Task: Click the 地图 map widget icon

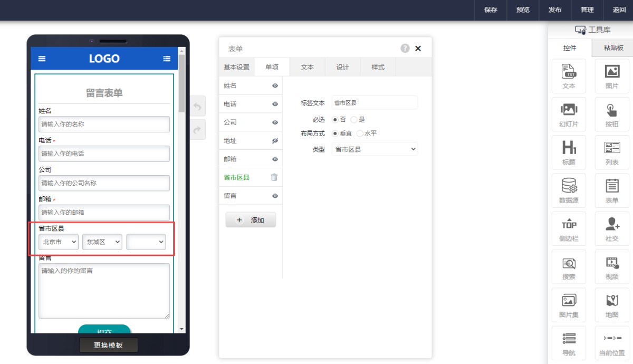Action: coord(612,305)
